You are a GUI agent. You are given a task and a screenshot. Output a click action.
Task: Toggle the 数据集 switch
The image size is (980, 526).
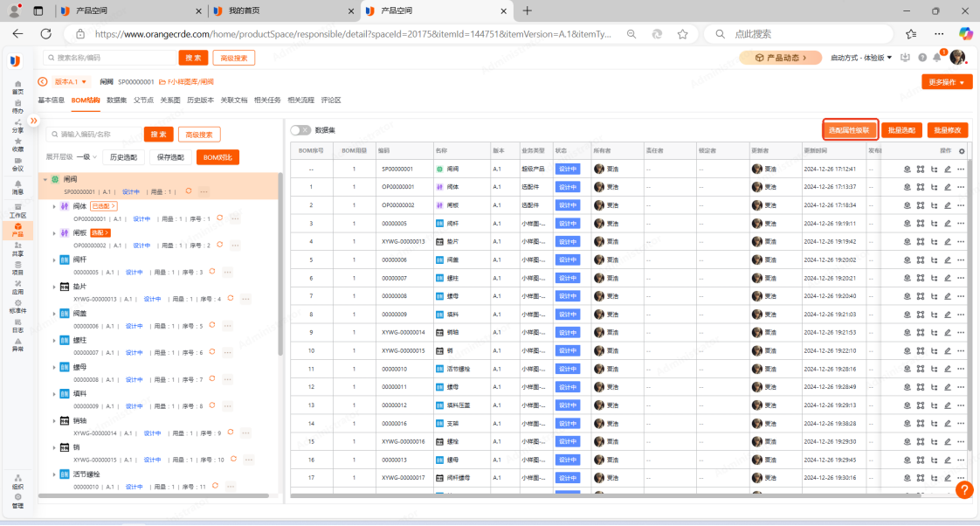(x=300, y=130)
